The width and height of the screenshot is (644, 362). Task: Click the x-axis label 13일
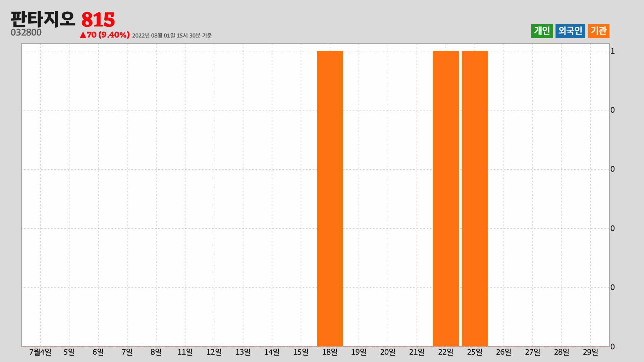coord(243,352)
